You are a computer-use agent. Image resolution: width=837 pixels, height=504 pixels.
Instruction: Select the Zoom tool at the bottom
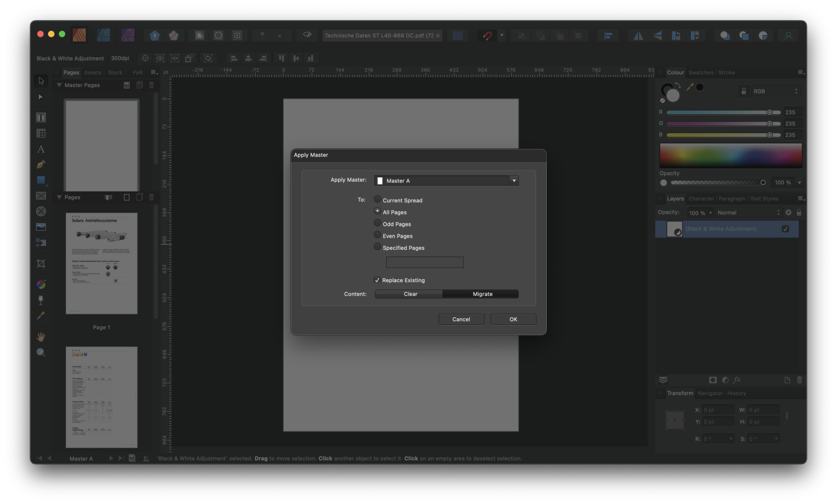(41, 352)
